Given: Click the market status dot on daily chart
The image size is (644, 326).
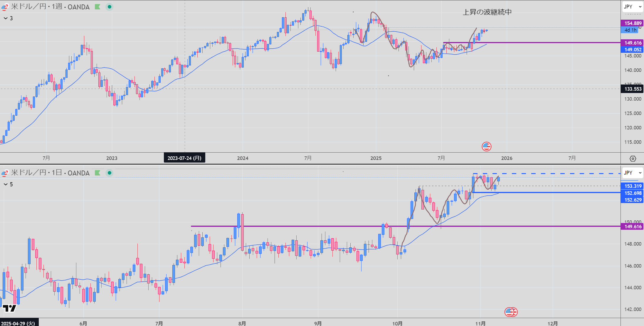Looking at the screenshot, I should [x=110, y=173].
